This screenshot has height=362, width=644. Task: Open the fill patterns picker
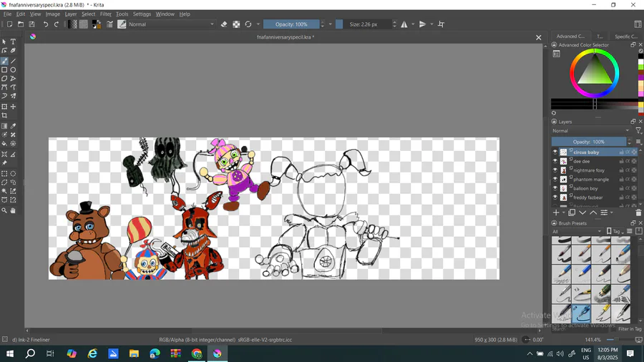click(84, 24)
